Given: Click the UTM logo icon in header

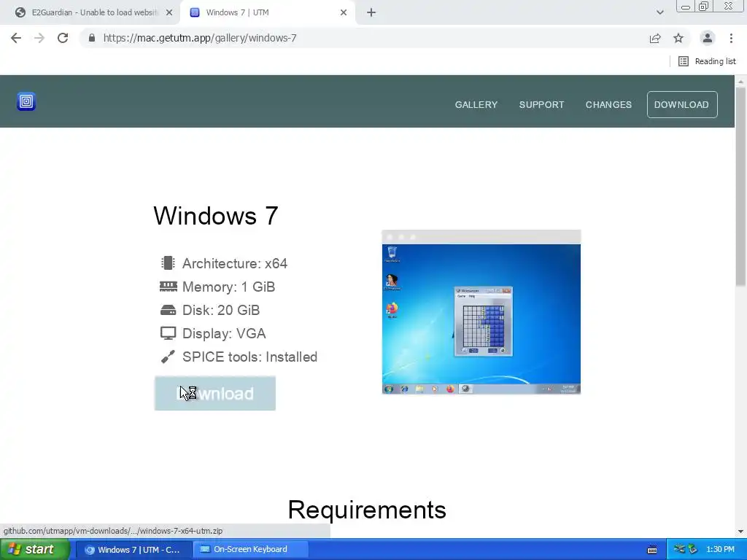Looking at the screenshot, I should click(x=26, y=101).
